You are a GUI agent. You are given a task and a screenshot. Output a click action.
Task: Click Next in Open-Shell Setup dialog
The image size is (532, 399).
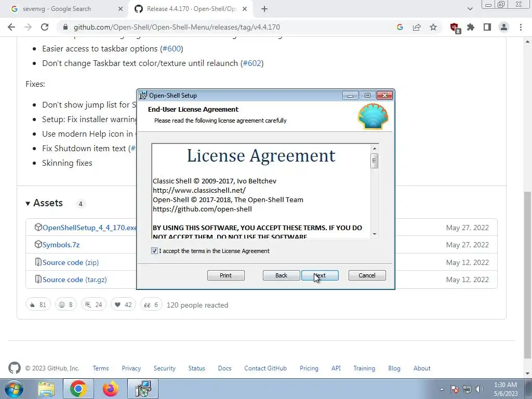point(320,275)
